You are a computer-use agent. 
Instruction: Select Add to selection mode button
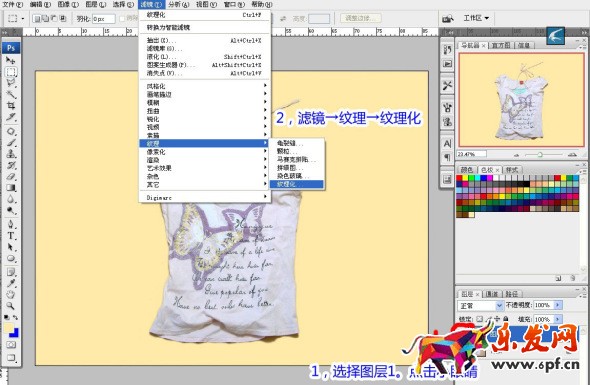46,18
